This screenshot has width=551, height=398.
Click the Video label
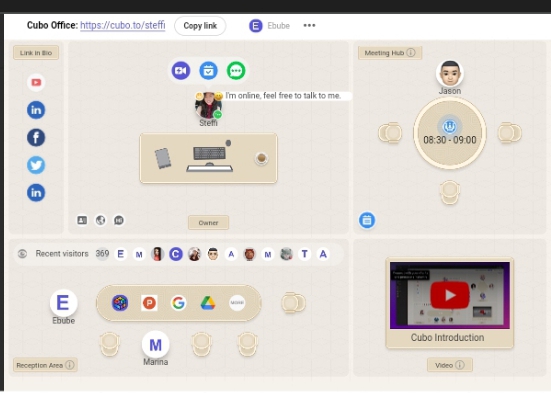pos(444,365)
